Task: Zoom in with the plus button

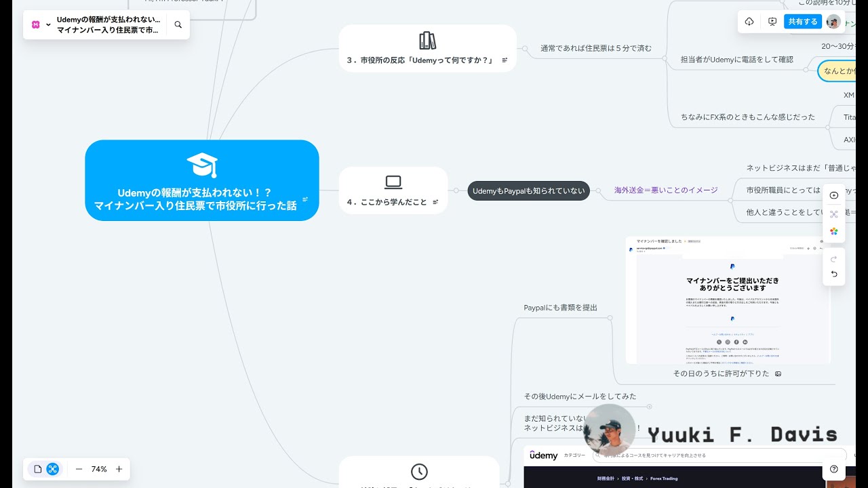Action: [x=119, y=469]
